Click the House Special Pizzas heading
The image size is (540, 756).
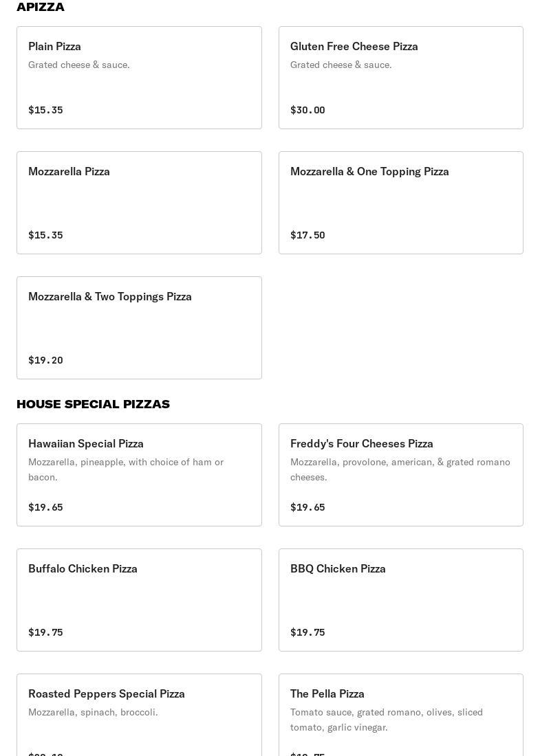pos(93,404)
